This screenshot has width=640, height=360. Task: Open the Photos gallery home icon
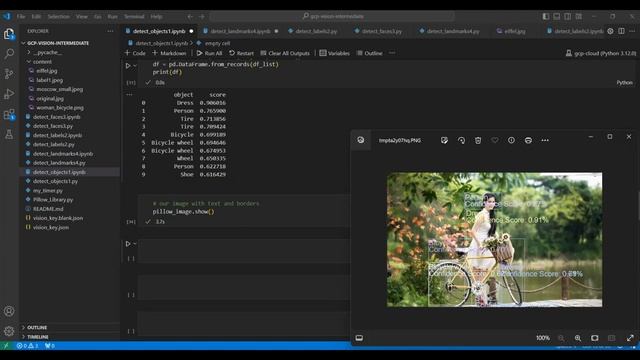pos(361,140)
